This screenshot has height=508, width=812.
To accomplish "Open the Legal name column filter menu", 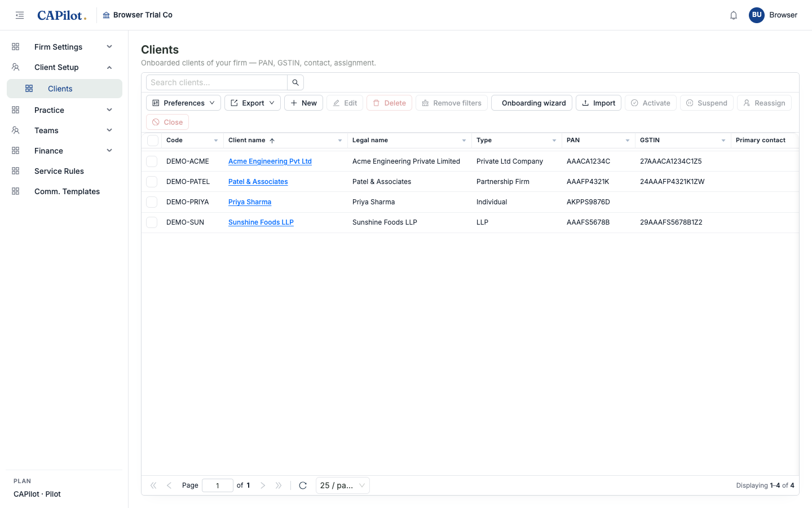I will point(464,141).
